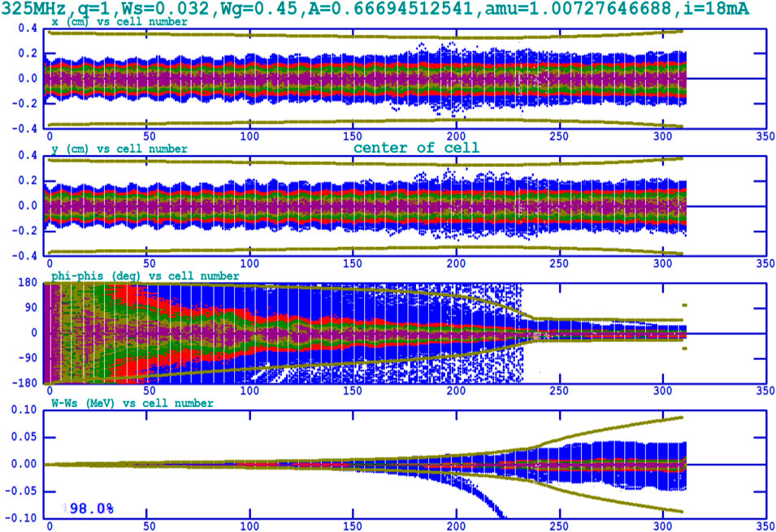Click the title line starting with 325MHz,q=1
Image resolution: width=776 pixels, height=532 pixels.
(375, 8)
